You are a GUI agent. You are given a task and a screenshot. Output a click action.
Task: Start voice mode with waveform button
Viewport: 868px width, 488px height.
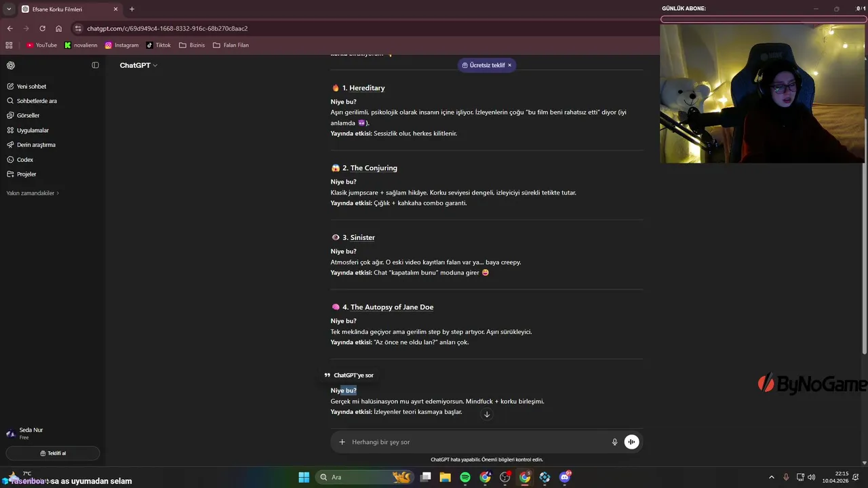point(631,442)
